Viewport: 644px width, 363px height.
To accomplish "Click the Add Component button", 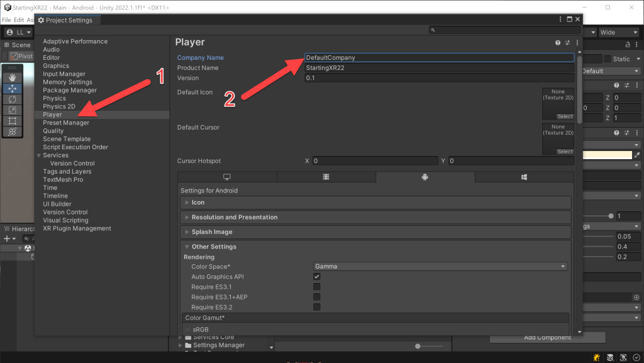I will coord(548,338).
